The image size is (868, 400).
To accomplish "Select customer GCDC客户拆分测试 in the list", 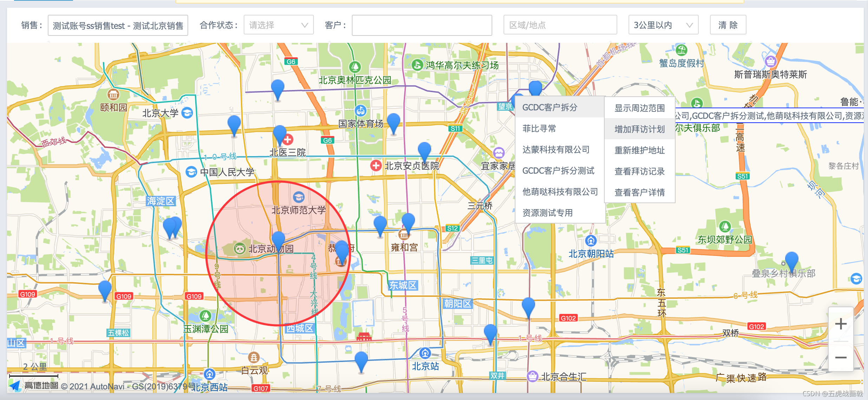I will coord(558,170).
